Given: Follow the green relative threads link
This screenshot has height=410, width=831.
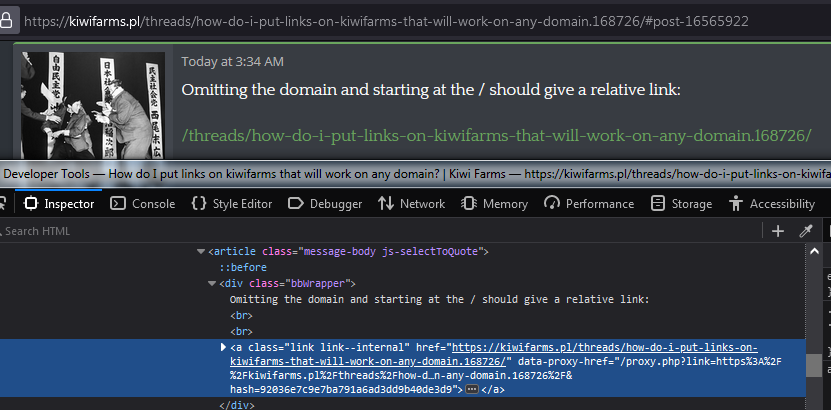Looking at the screenshot, I should (x=497, y=136).
